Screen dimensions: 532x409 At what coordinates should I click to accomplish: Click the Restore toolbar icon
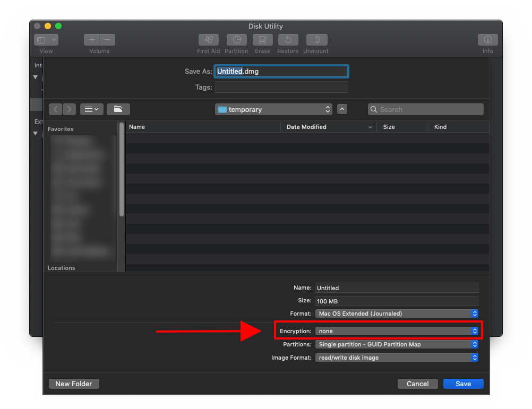[288, 40]
